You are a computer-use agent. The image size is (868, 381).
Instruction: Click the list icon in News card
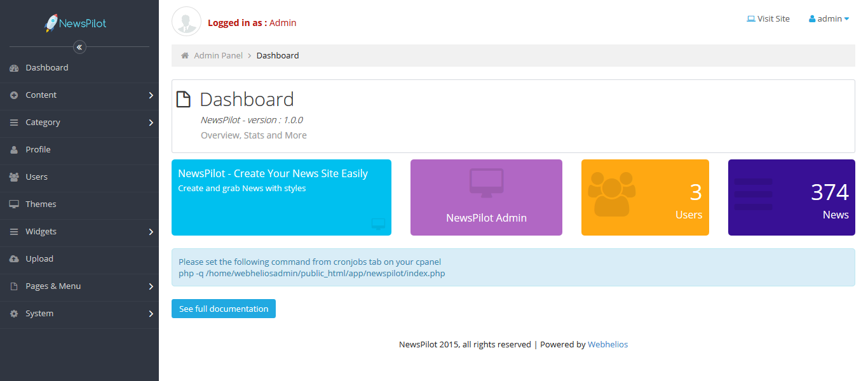point(754,194)
